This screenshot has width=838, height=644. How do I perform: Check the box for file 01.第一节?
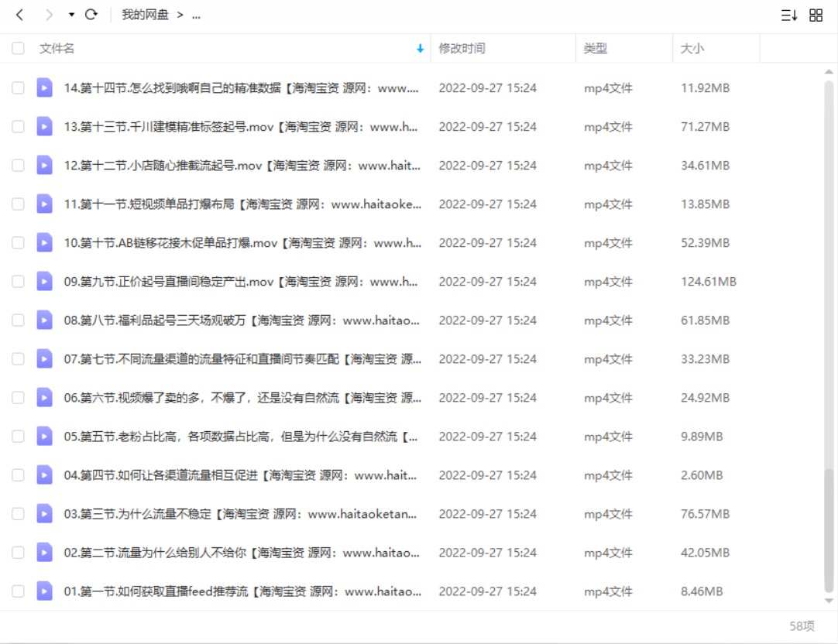tap(18, 591)
